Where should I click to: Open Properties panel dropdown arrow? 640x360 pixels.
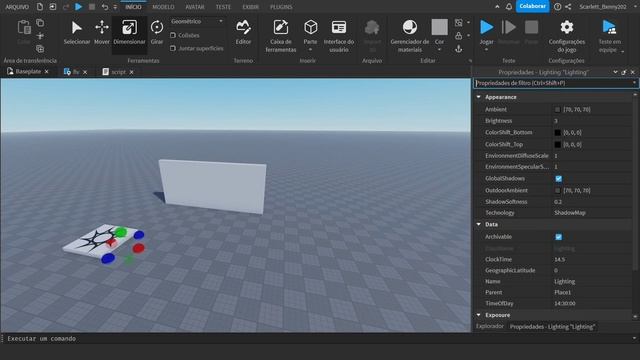tap(615, 72)
